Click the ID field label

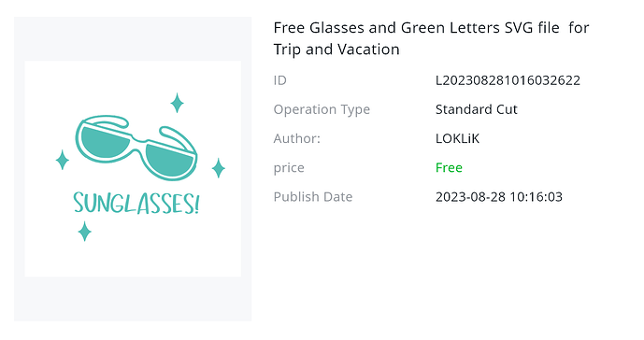(279, 80)
